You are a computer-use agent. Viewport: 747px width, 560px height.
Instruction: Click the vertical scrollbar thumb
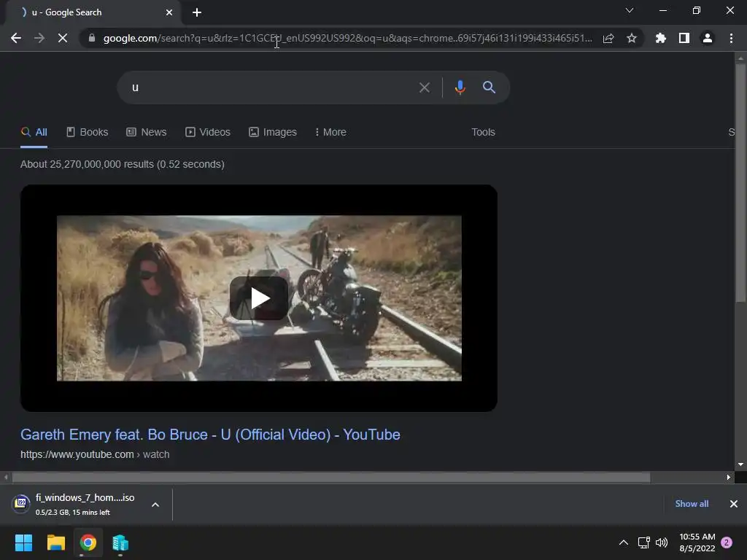point(740,182)
